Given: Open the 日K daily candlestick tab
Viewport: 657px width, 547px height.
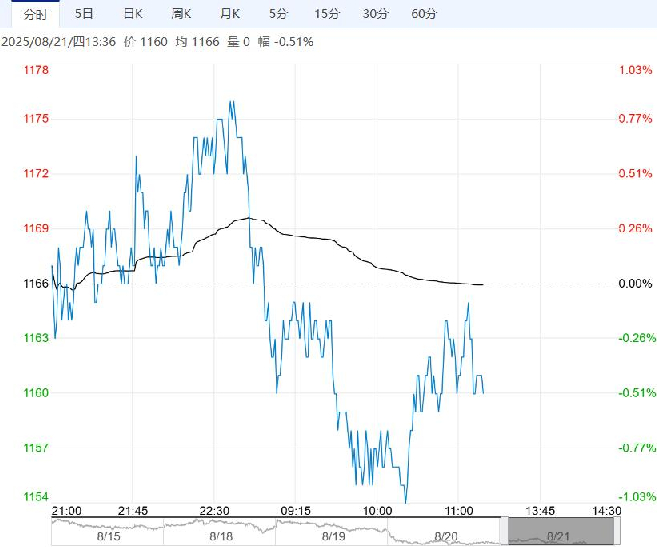Looking at the screenshot, I should click(133, 14).
